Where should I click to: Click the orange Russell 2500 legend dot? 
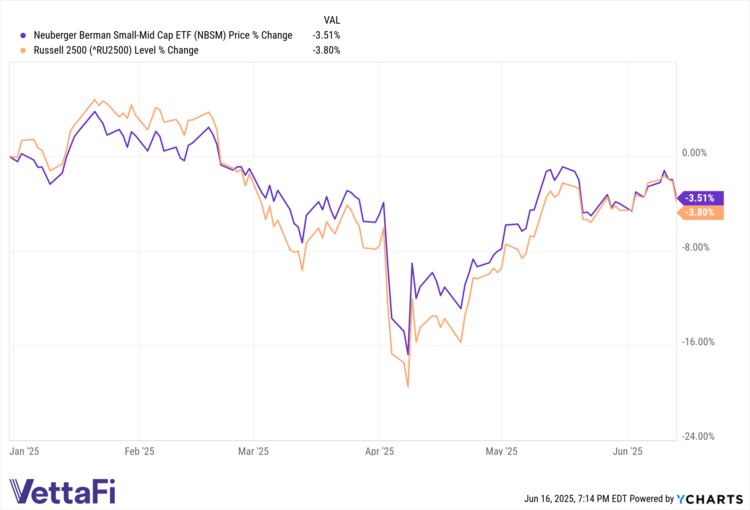click(11, 50)
